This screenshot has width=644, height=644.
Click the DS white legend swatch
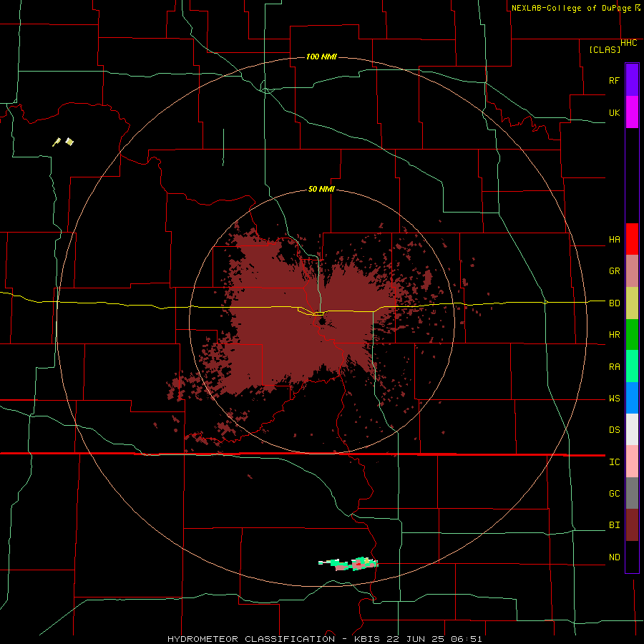(632, 429)
